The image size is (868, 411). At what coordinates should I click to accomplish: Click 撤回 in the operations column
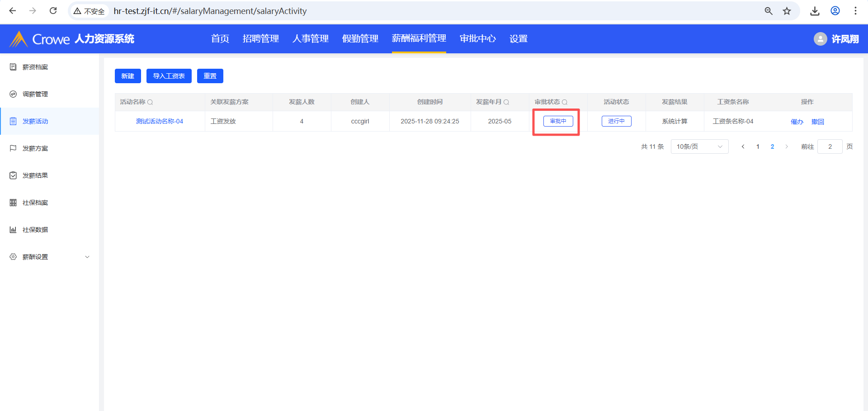tap(817, 122)
